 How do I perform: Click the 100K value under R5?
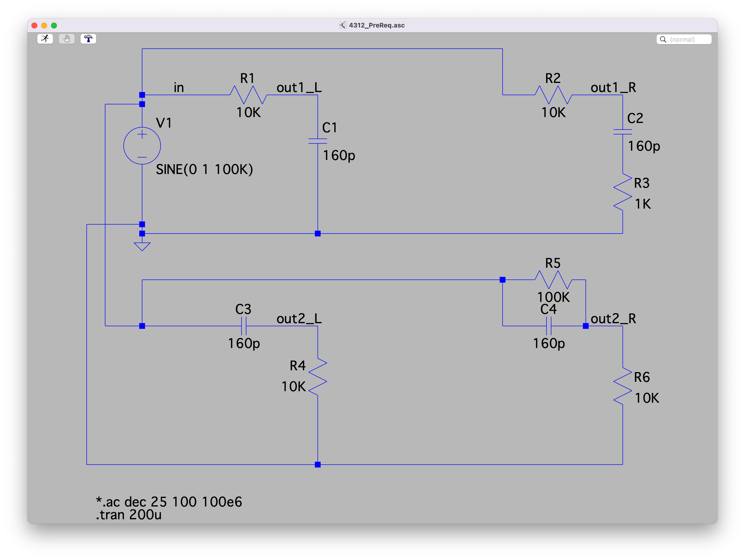tap(553, 297)
